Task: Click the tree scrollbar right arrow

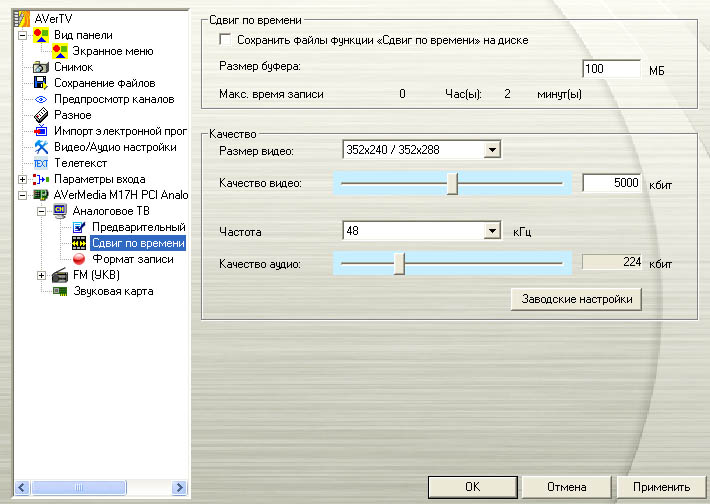Action: point(179,488)
